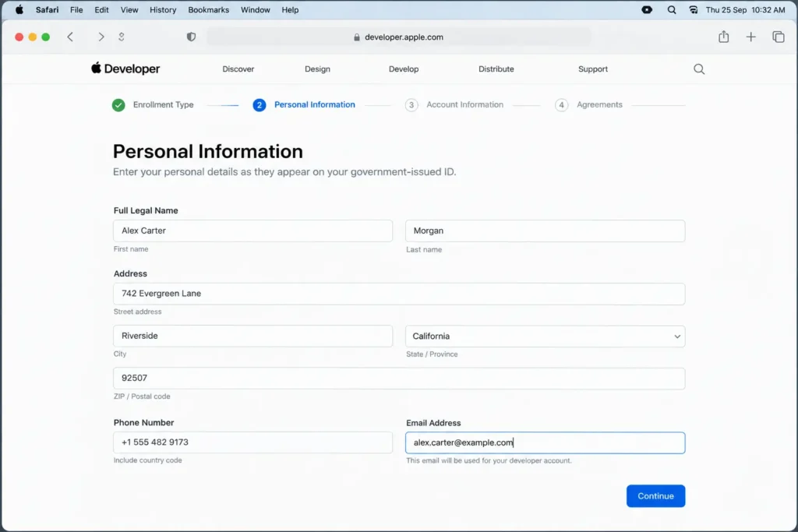Image resolution: width=798 pixels, height=532 pixels.
Task: Click the screen recording status icon
Action: [647, 9]
